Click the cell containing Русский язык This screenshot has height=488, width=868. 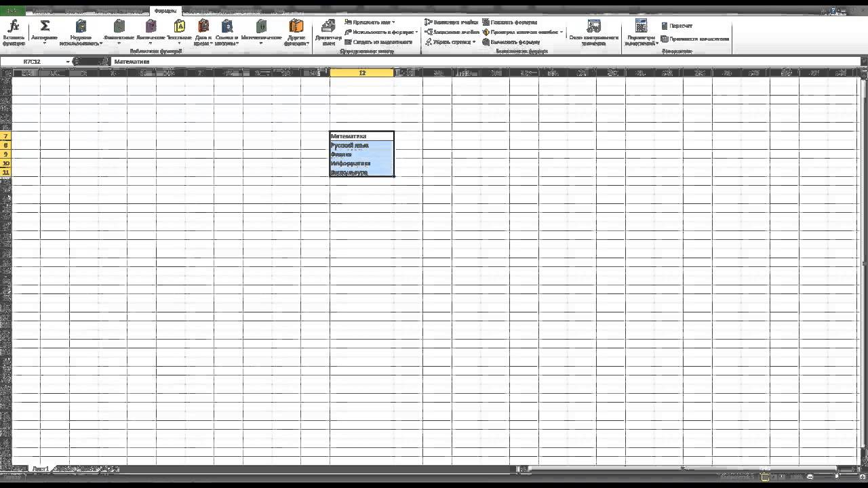(x=361, y=145)
